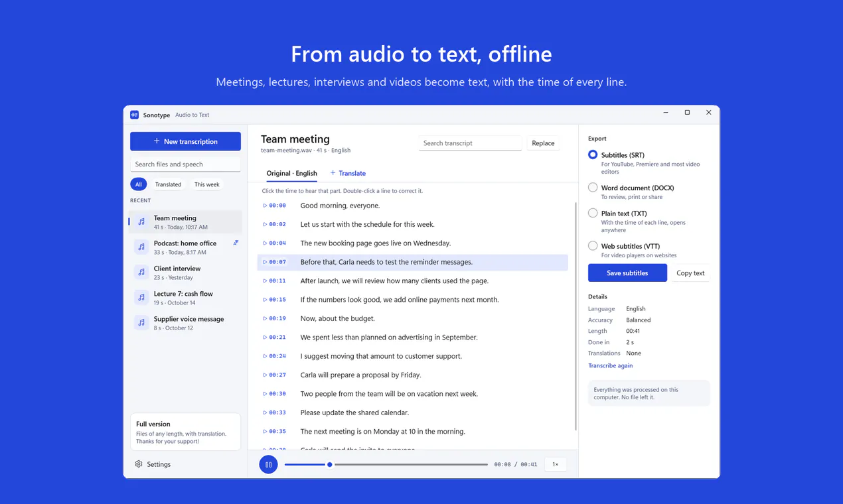
Task: Play the line at 00:24
Action: [274, 356]
